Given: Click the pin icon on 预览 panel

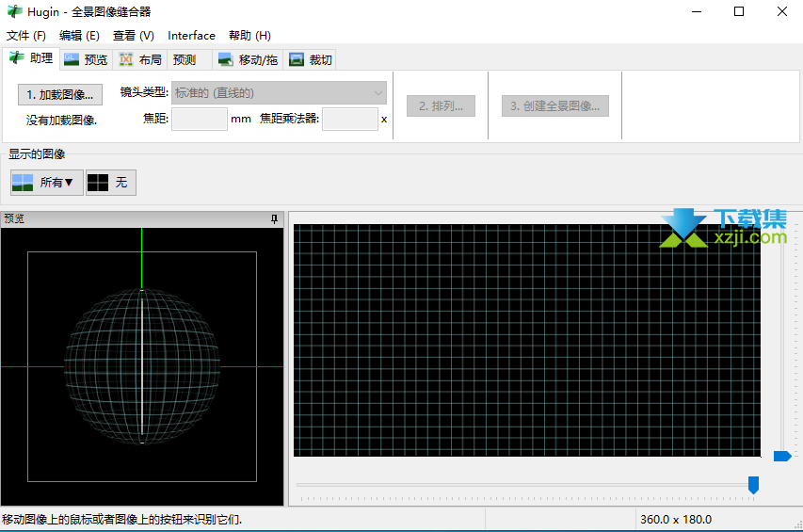Looking at the screenshot, I should coord(275,218).
